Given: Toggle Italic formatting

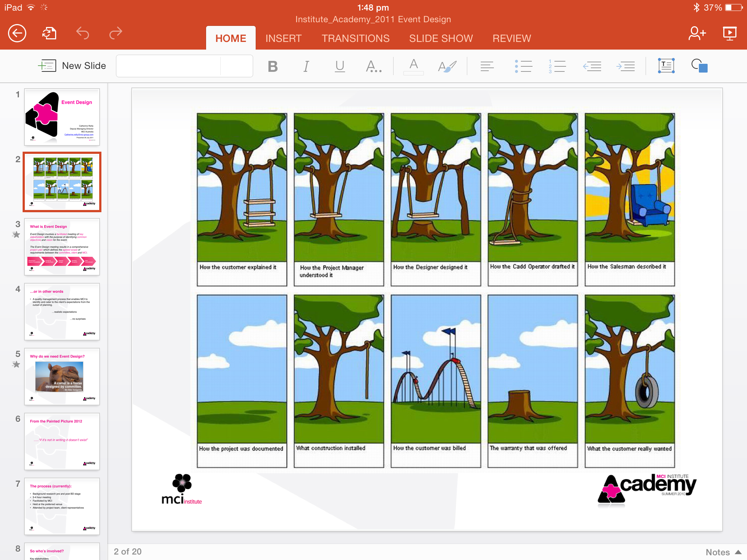Looking at the screenshot, I should click(306, 66).
